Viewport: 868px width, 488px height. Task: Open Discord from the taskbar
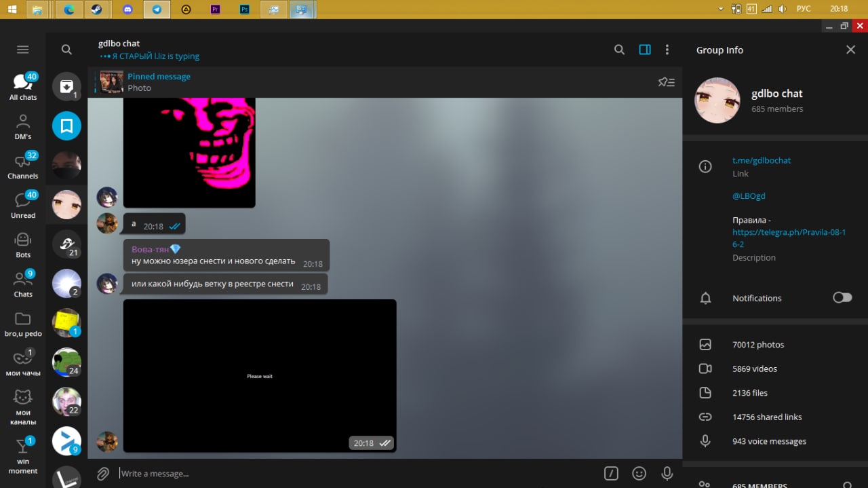click(127, 10)
